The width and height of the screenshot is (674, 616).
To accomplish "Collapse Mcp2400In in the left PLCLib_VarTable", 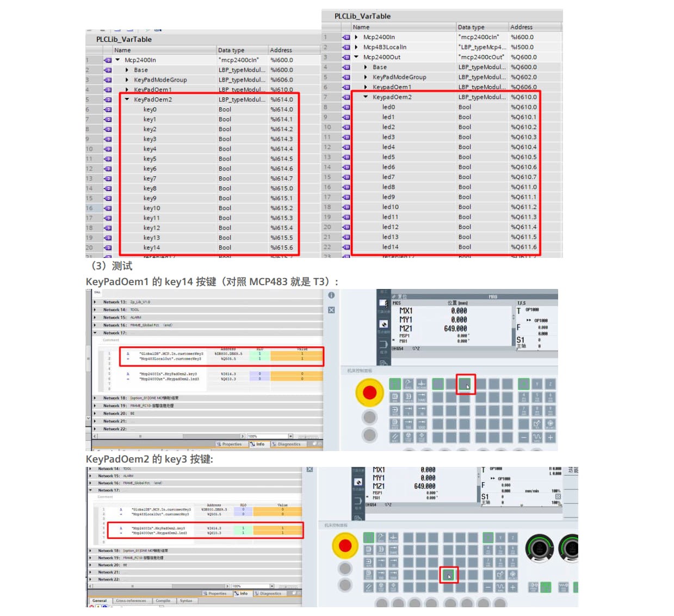I will (x=118, y=60).
